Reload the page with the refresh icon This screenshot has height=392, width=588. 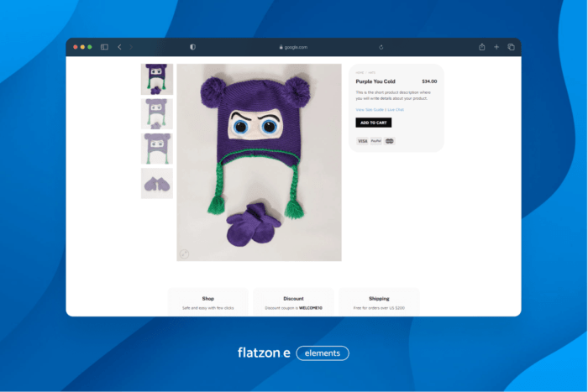381,47
